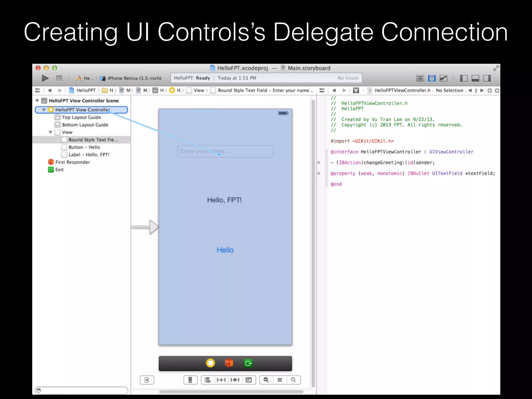The width and height of the screenshot is (532, 399).
Task: Click connection circle beside changeGreeting action
Action: (319, 163)
